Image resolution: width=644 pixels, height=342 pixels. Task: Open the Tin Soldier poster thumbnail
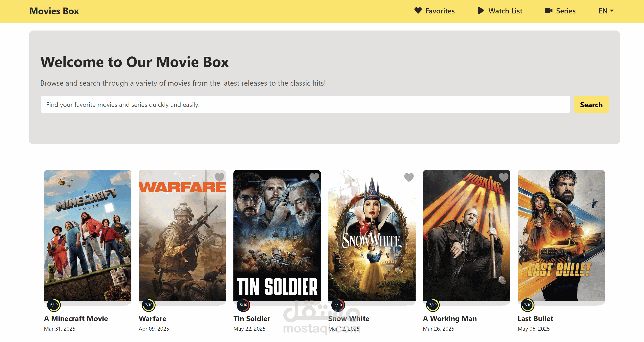(277, 235)
